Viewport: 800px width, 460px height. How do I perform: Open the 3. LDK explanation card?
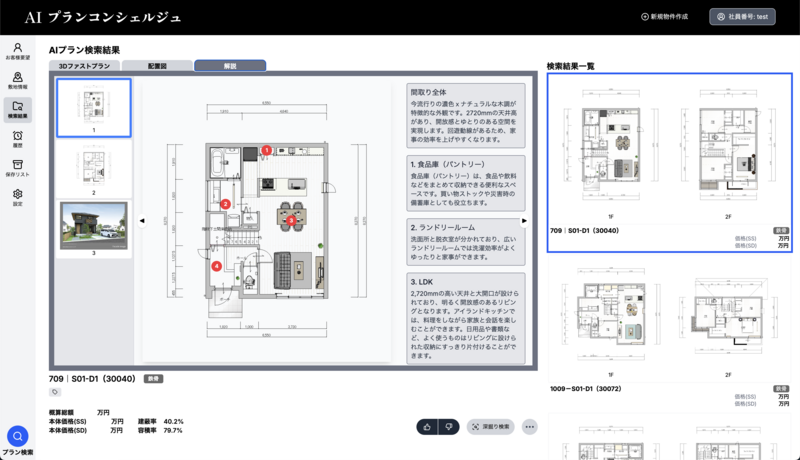466,318
